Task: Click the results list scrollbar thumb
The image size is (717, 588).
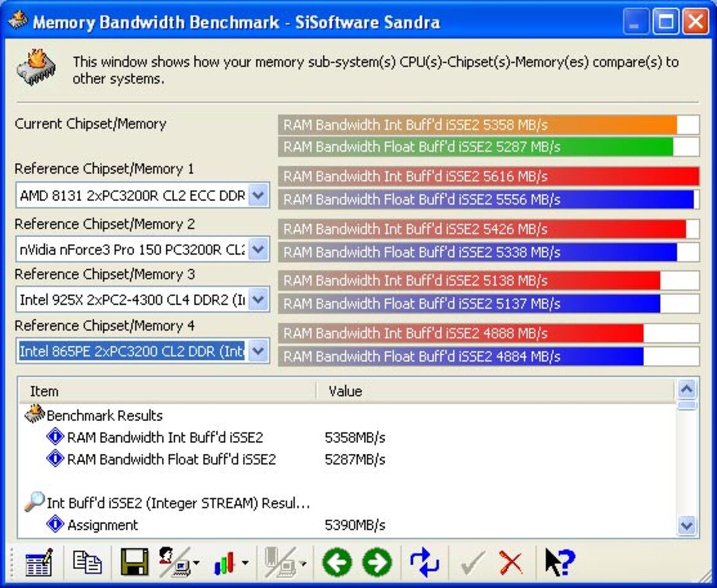Action: [688, 405]
